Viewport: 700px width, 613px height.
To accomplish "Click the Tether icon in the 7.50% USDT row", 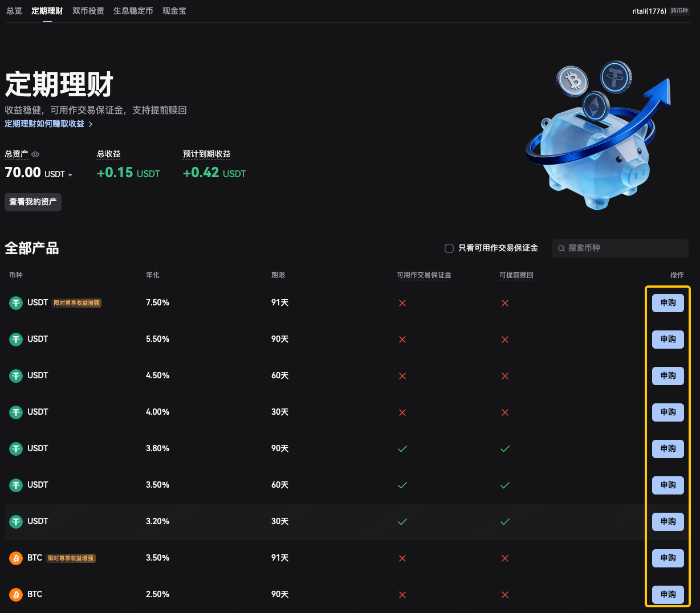I will (x=16, y=303).
